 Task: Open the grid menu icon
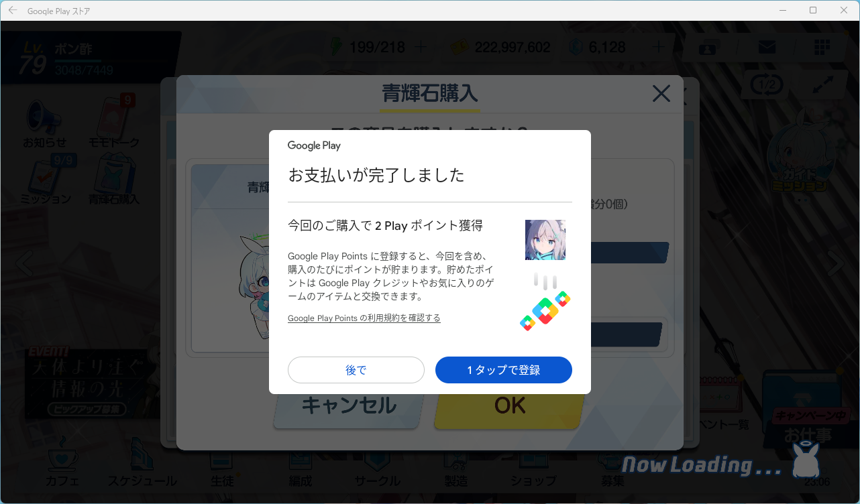(x=822, y=48)
